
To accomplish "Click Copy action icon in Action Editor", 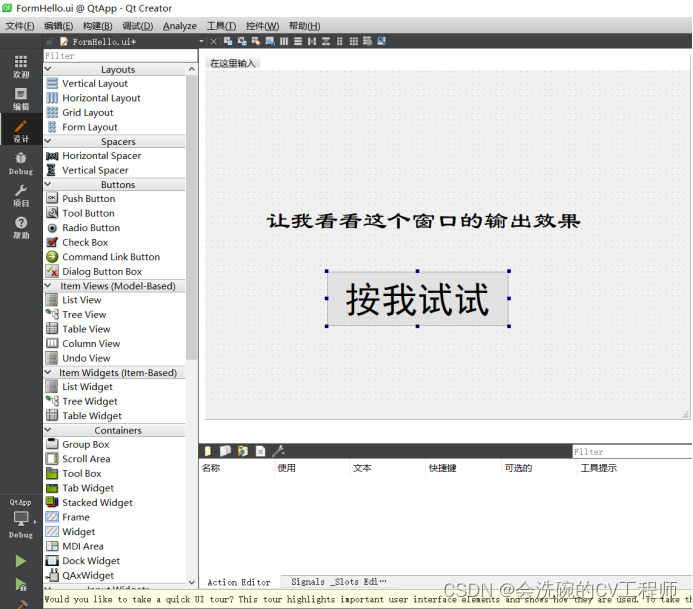I will click(225, 451).
